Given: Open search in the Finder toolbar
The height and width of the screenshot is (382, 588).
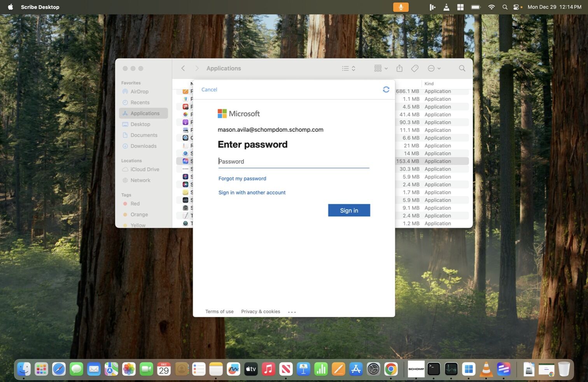Looking at the screenshot, I should click(x=462, y=68).
